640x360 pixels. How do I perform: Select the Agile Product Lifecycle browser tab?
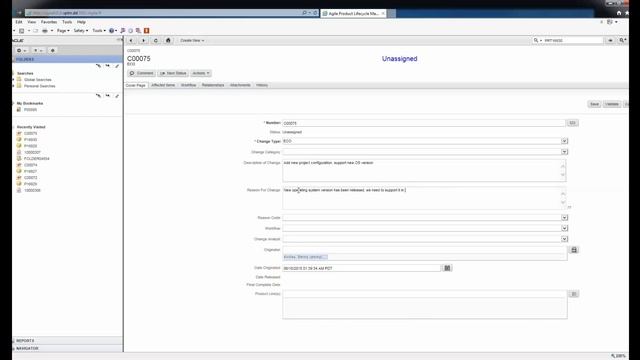pyautogui.click(x=353, y=13)
